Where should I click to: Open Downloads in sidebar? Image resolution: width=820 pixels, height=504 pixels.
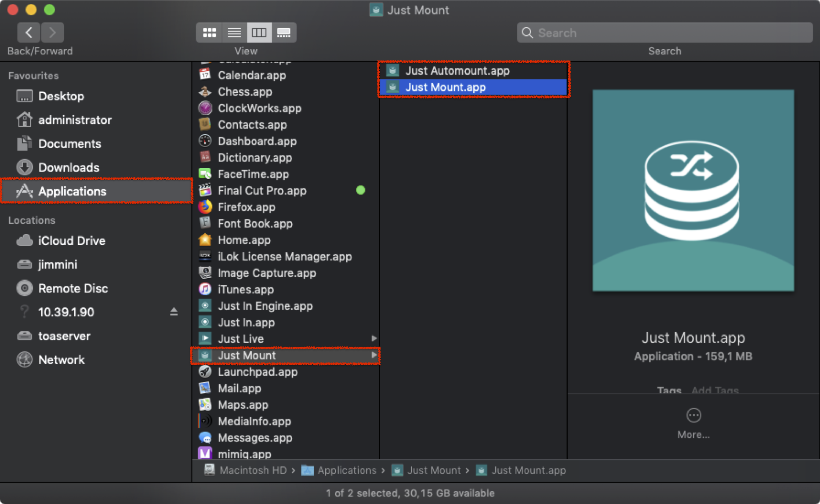(96, 167)
